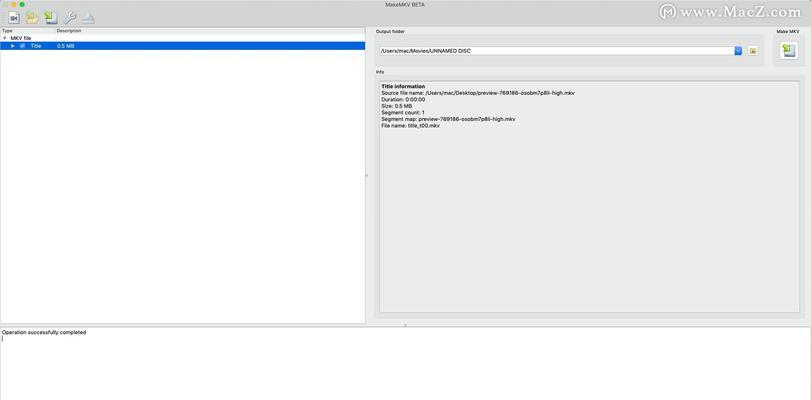Click the Size: 0.5 MB info line
The height and width of the screenshot is (400, 811).
[x=397, y=106]
